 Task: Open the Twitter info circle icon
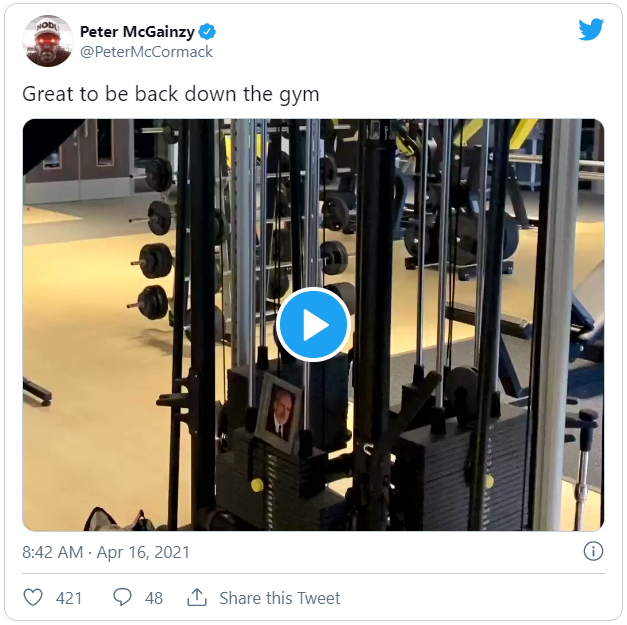(x=593, y=551)
